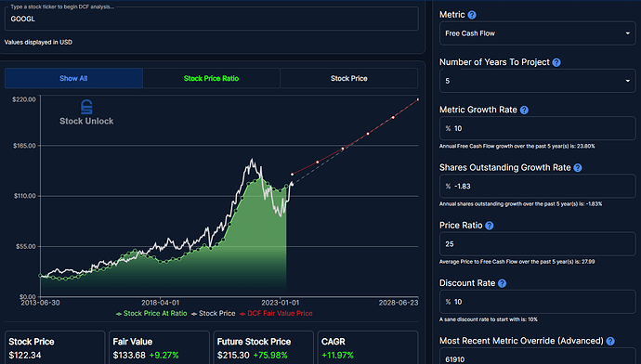Select the last DCF fair value point

(x=418, y=99)
